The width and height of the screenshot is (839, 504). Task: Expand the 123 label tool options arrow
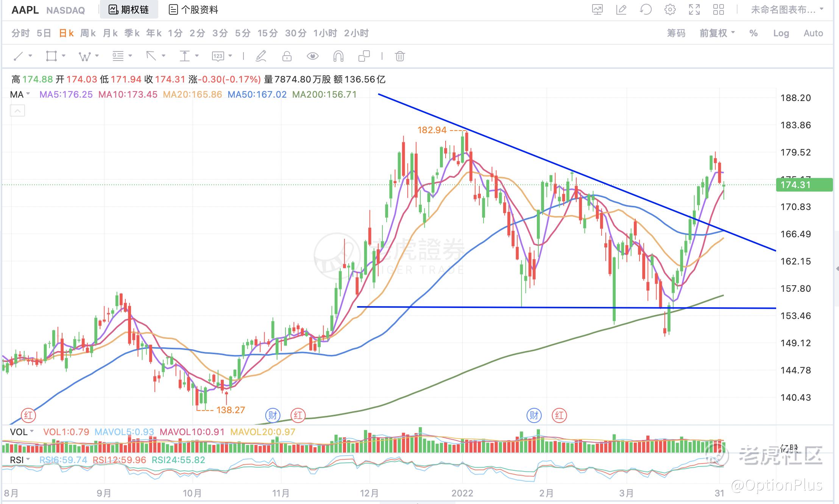pyautogui.click(x=230, y=56)
